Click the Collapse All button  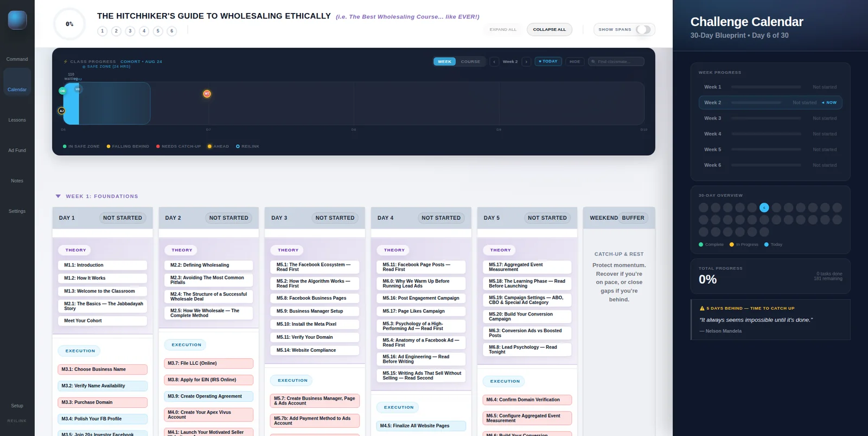pyautogui.click(x=549, y=29)
